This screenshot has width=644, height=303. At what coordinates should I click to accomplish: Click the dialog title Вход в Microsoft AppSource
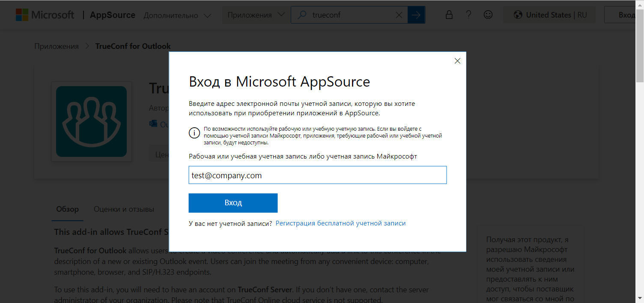point(279,81)
